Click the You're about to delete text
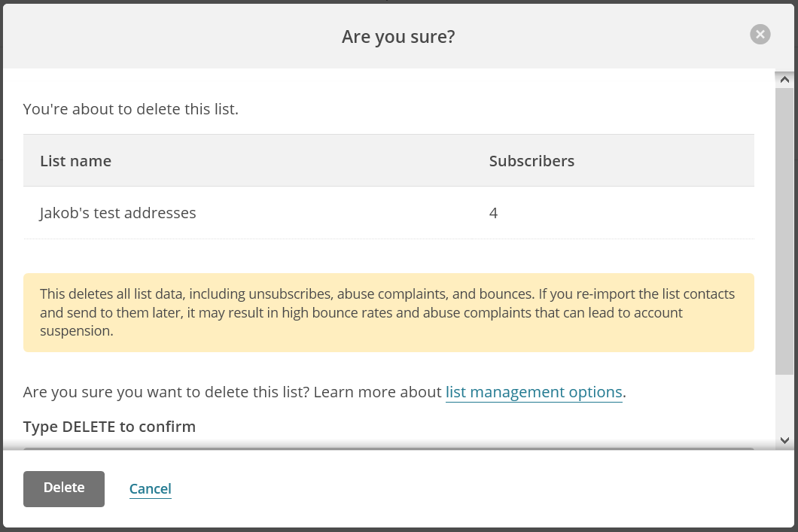This screenshot has height=532, width=798. [130, 109]
